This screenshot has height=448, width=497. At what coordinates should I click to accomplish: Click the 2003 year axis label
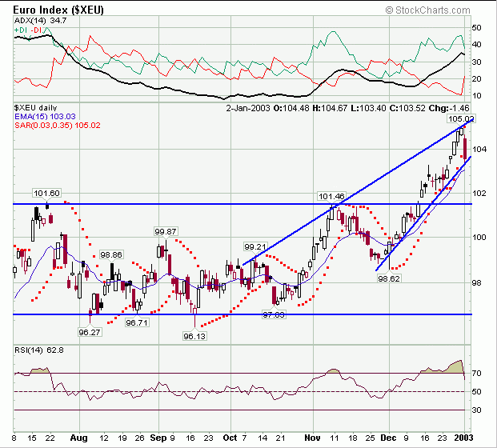click(x=464, y=438)
